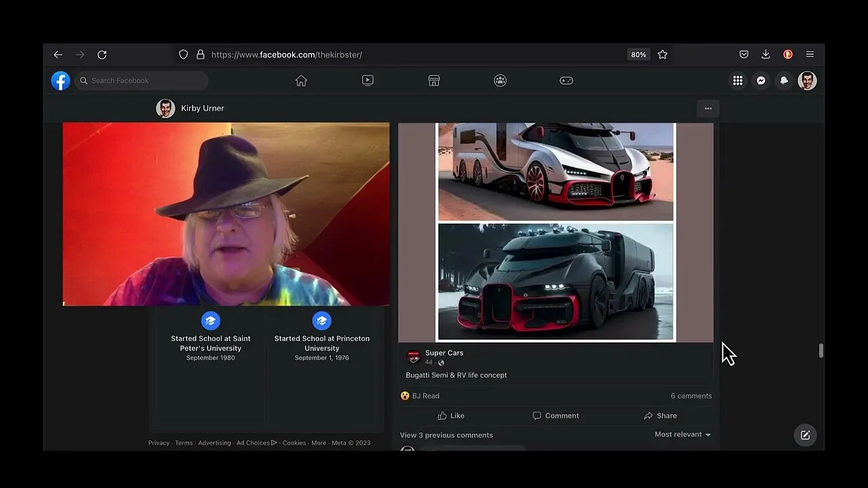Viewport: 868px width, 488px height.
Task: Open the notifications bell
Action: tap(784, 81)
